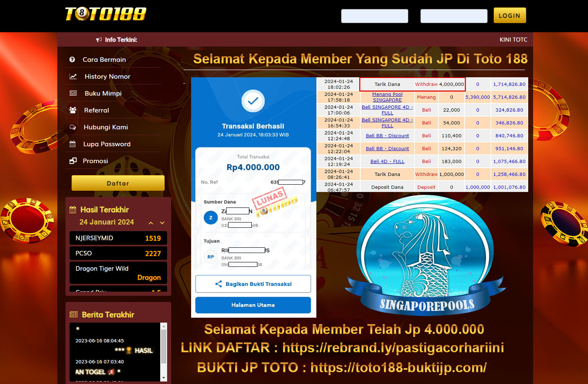Click the newspaper icon in Berita Terakhir header
The height and width of the screenshot is (384, 588).
[x=74, y=314]
